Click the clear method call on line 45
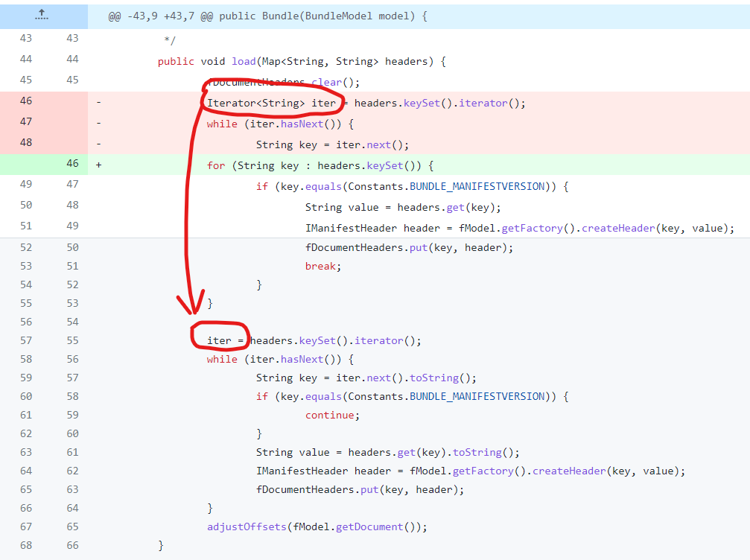This screenshot has width=750, height=560. (x=326, y=82)
